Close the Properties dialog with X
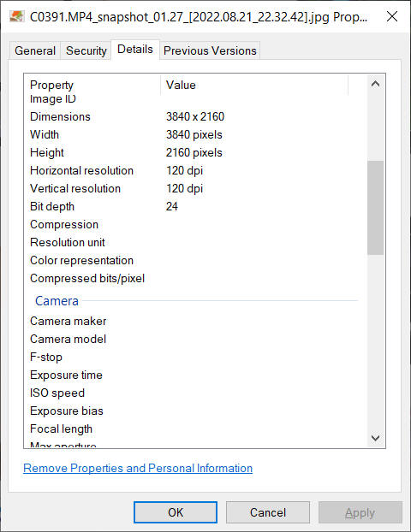This screenshot has width=411, height=532. (392, 16)
